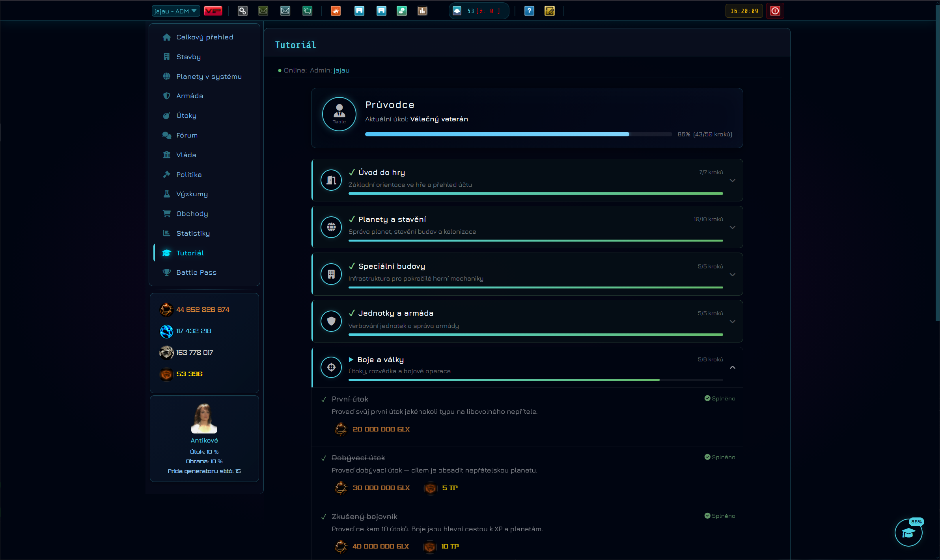Click the red logout power icon
The image size is (940, 560).
775,11
